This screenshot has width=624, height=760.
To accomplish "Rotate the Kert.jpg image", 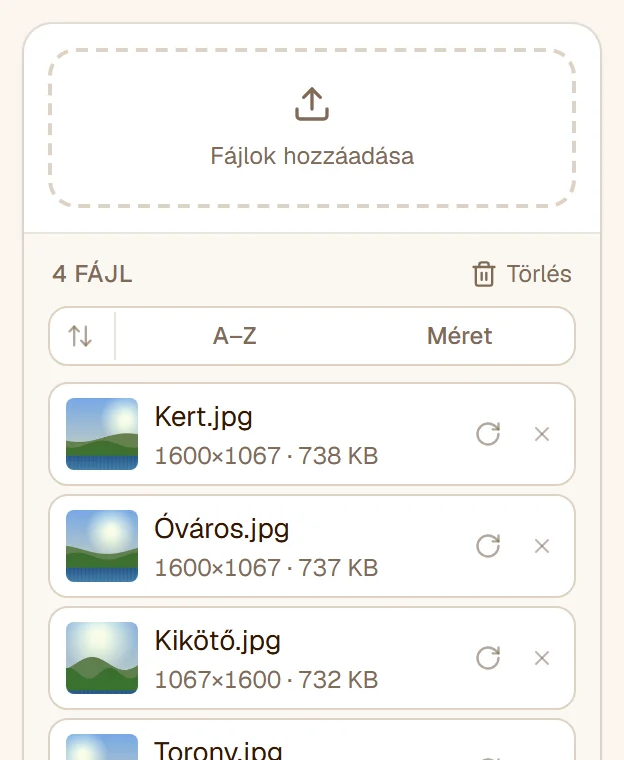I will click(x=488, y=434).
